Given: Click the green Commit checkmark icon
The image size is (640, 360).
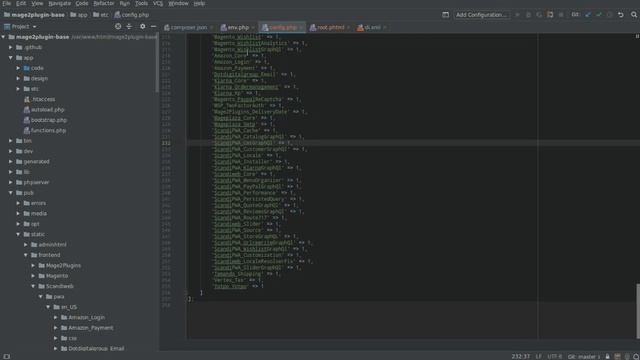Looking at the screenshot, I should (x=599, y=15).
